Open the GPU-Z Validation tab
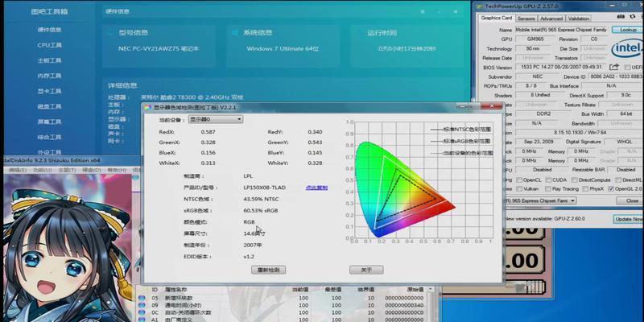644x322 pixels. click(x=579, y=19)
